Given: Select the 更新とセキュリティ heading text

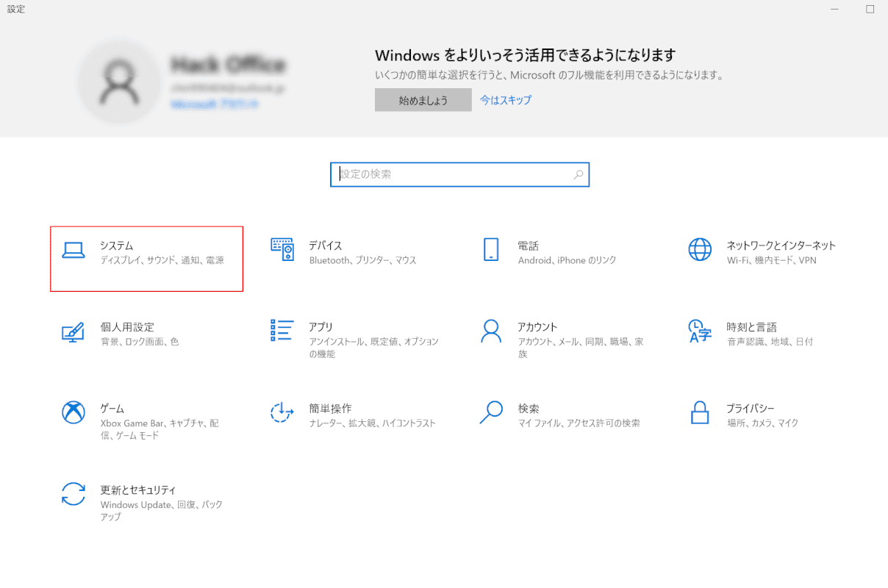Looking at the screenshot, I should [138, 490].
